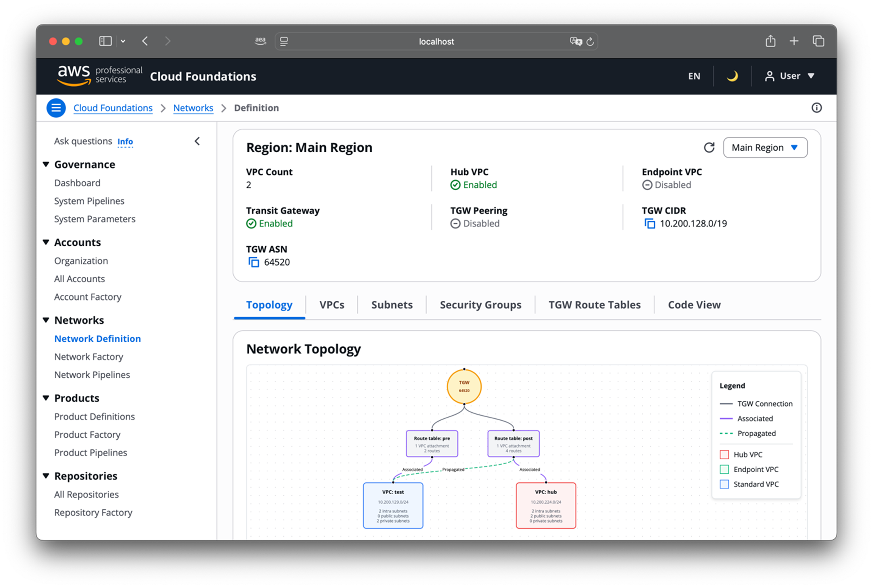873x588 pixels.
Task: Toggle the Safari sidebar
Action: point(105,41)
